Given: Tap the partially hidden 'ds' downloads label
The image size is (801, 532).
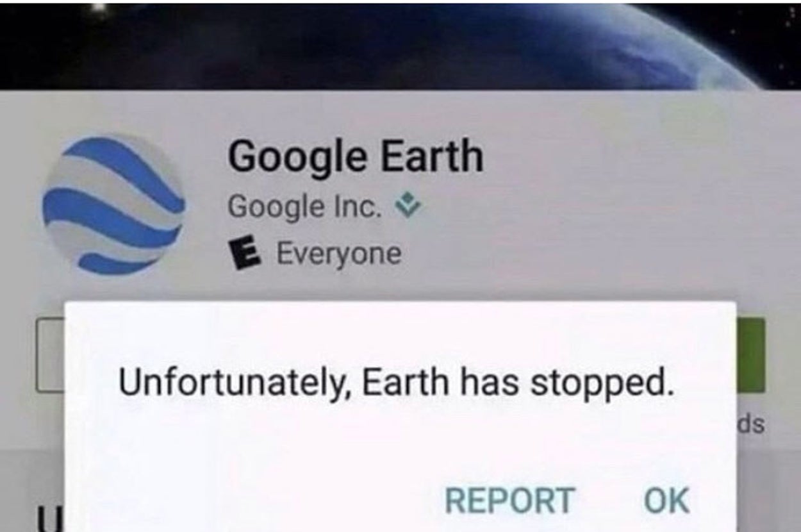Looking at the screenshot, I should pyautogui.click(x=752, y=424).
